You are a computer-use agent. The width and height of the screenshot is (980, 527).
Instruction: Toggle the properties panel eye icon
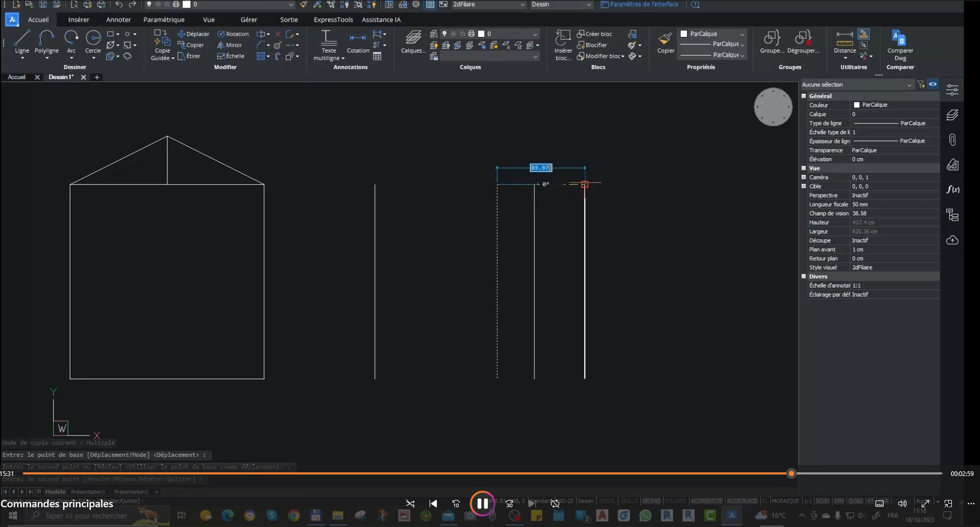click(933, 84)
